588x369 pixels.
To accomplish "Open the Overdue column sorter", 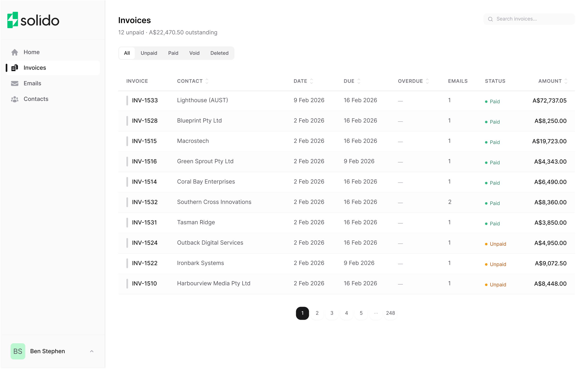I will coord(427,81).
